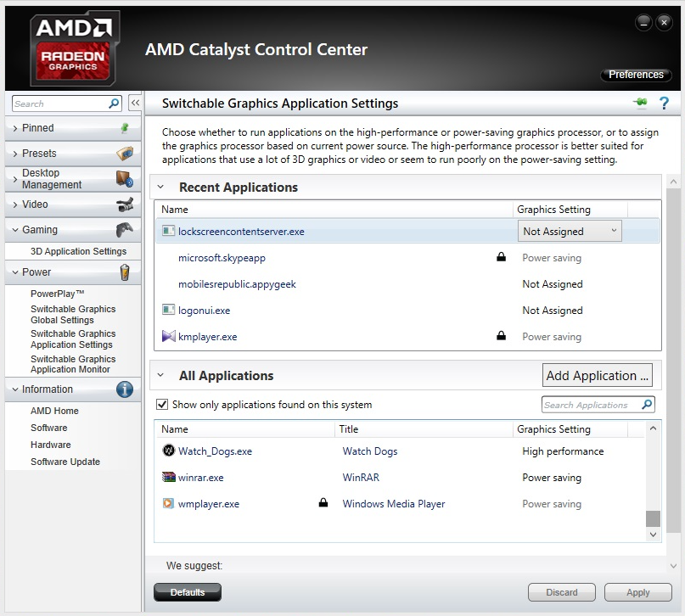Screen dimensions: 685x616
Task: Collapse the All Applications section
Action: click(x=160, y=375)
